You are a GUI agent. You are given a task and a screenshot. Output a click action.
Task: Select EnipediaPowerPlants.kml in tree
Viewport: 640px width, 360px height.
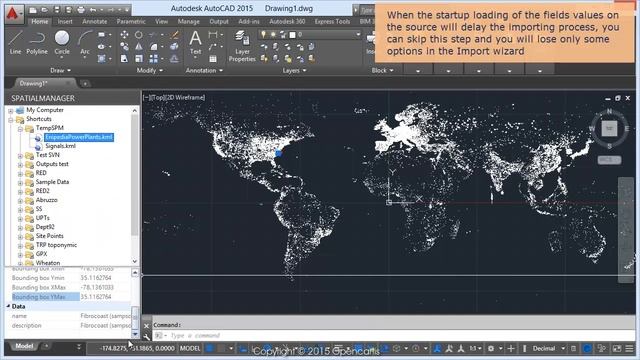(79, 137)
